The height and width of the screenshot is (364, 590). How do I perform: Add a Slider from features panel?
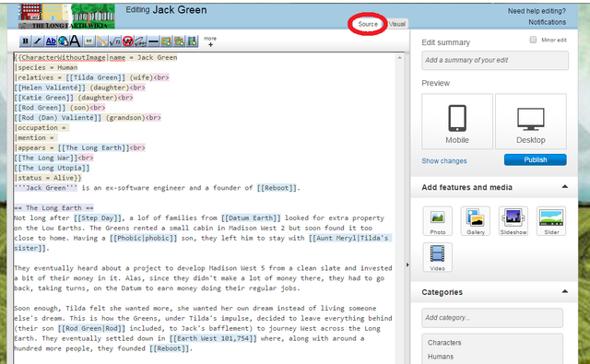pos(551,221)
